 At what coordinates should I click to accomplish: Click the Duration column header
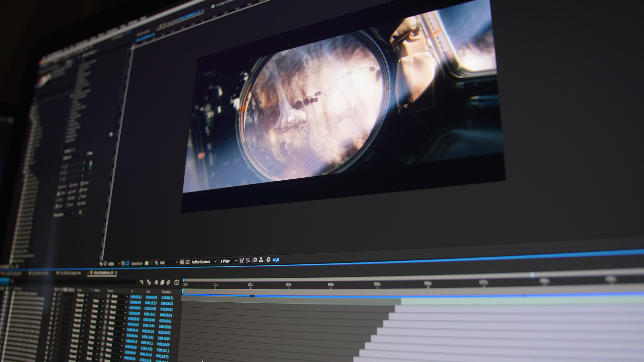166,292
